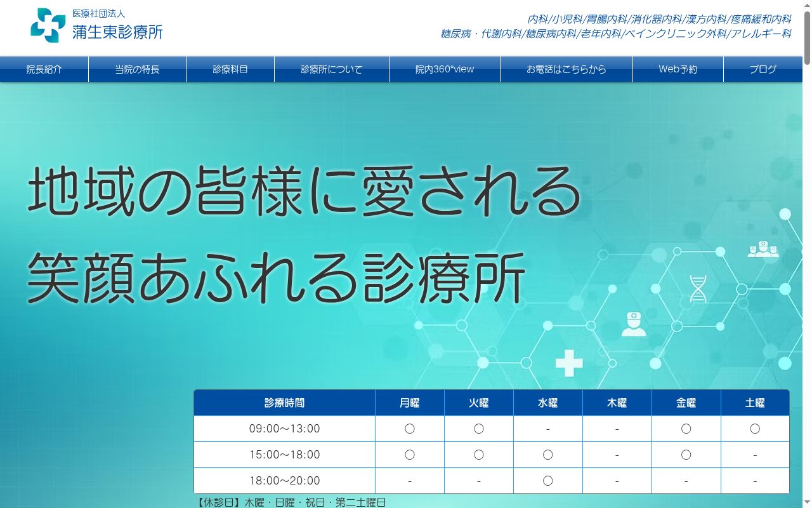Screen dimensions: 812x508
Task: Click the 蒲生東診療所 clinic logo
Action: pos(96,25)
